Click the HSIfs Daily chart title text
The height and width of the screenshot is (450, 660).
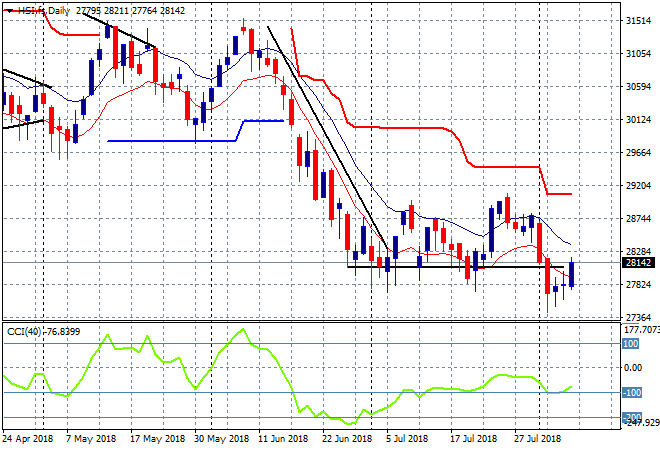44,11
